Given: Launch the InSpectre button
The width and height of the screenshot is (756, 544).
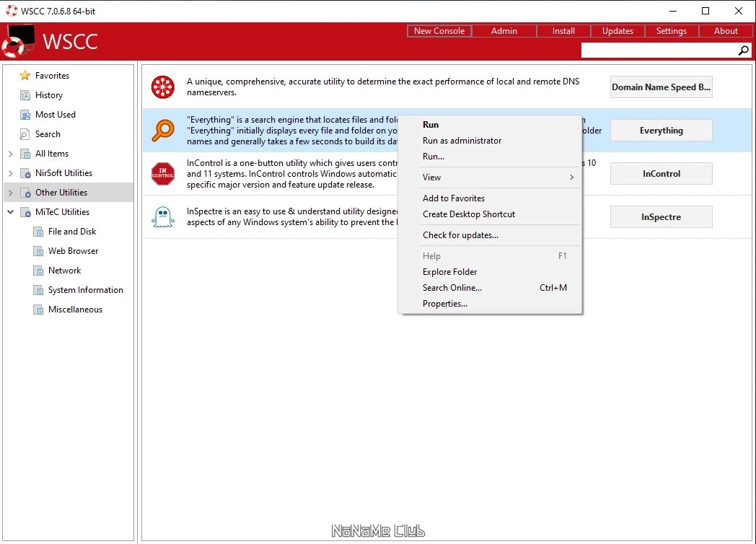Looking at the screenshot, I should 661,217.
